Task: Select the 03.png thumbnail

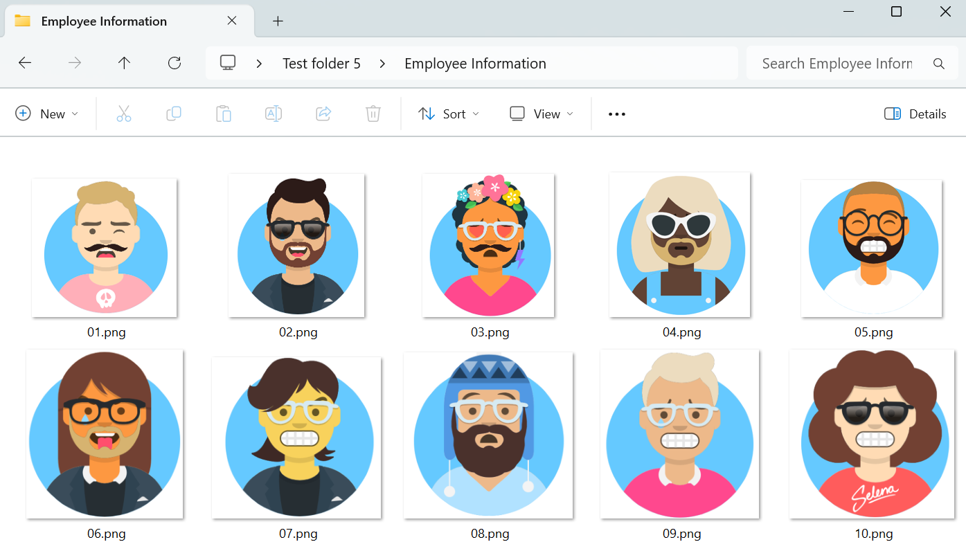Action: (x=490, y=246)
